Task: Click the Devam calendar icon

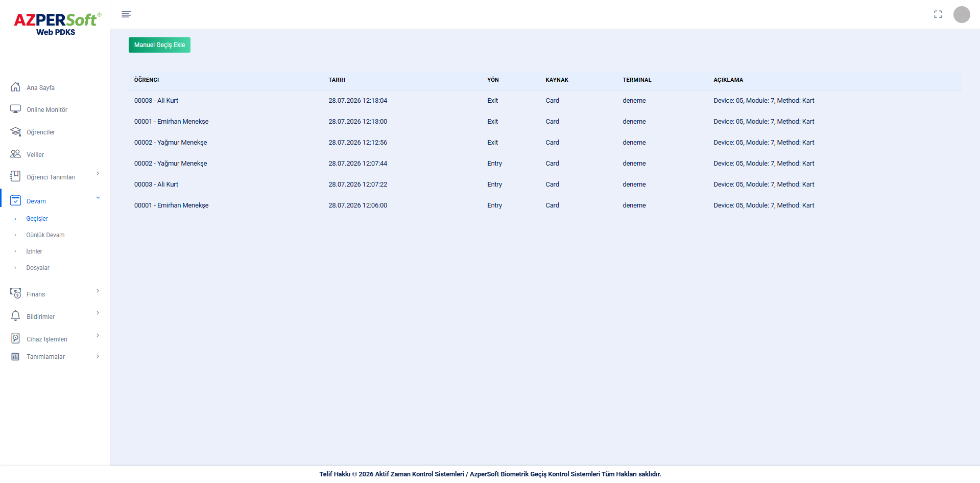Action: coord(16,200)
